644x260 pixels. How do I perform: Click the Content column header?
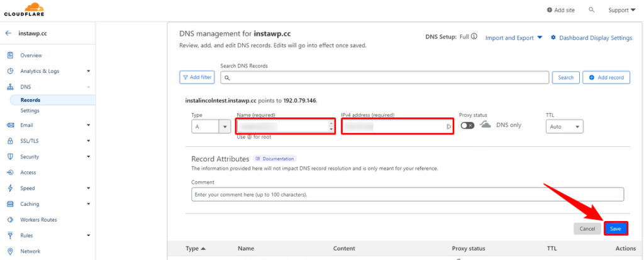pyautogui.click(x=344, y=249)
